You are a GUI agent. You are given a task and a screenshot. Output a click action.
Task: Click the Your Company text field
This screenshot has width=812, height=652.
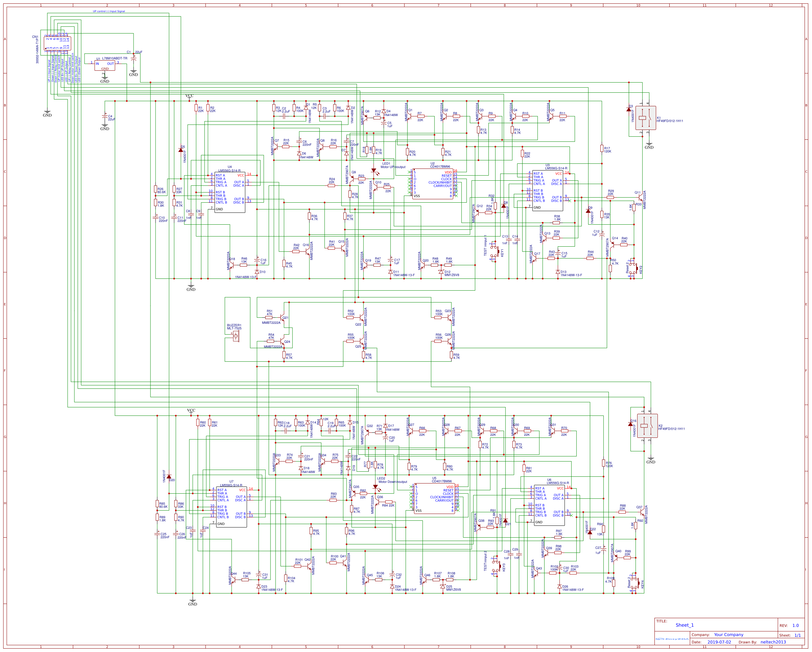[x=729, y=635]
